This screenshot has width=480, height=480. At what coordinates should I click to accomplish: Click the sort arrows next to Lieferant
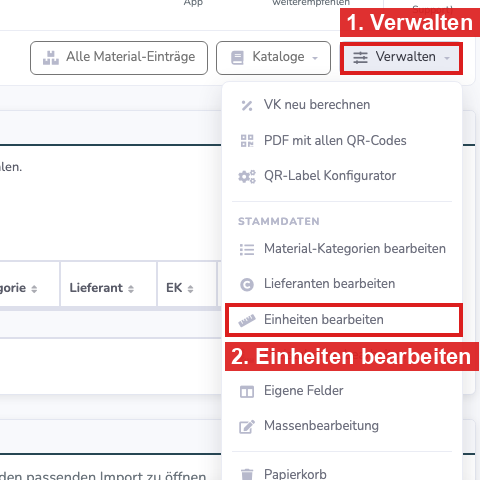pyautogui.click(x=131, y=289)
